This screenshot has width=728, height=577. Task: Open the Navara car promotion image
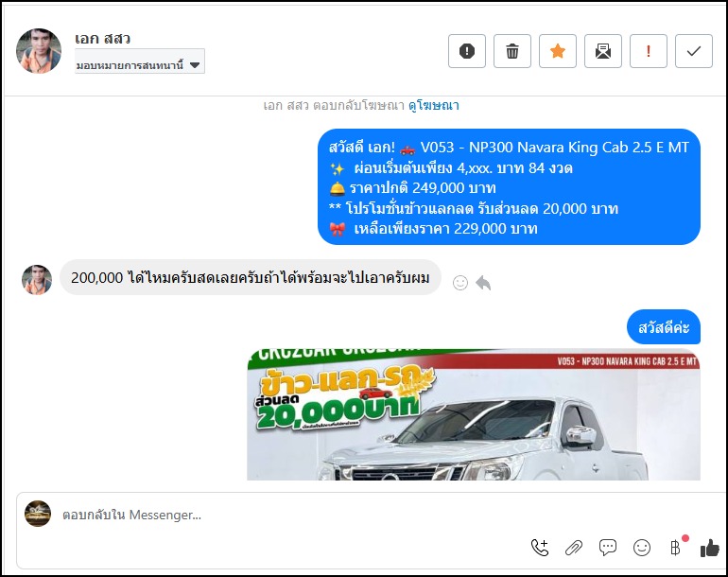(474, 414)
